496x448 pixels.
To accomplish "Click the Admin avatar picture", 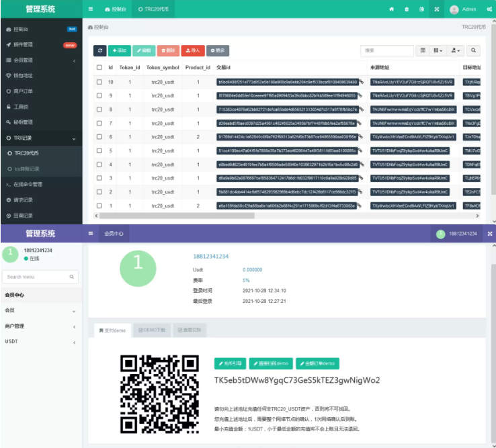I will [x=454, y=10].
